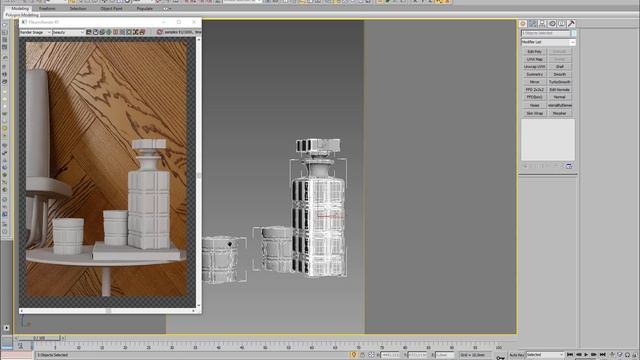This screenshot has height=360, width=640.
Task: Apply the FFD(box) modifier button
Action: [x=534, y=97]
